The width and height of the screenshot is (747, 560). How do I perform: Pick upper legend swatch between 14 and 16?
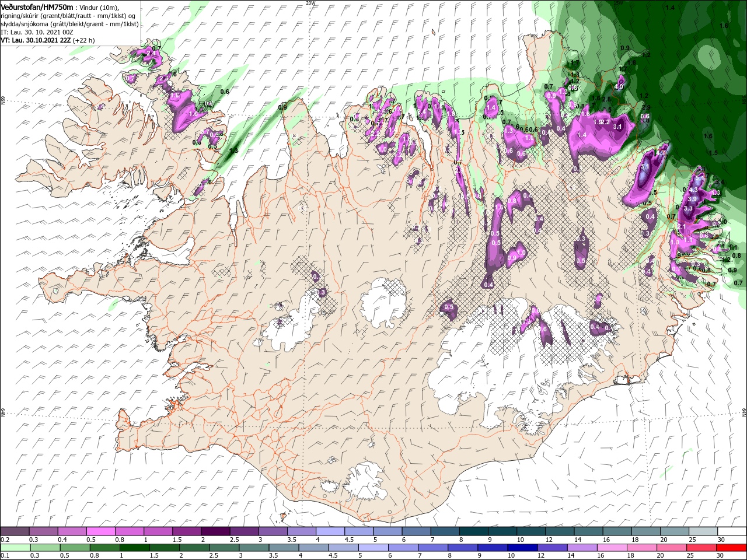tap(588, 531)
